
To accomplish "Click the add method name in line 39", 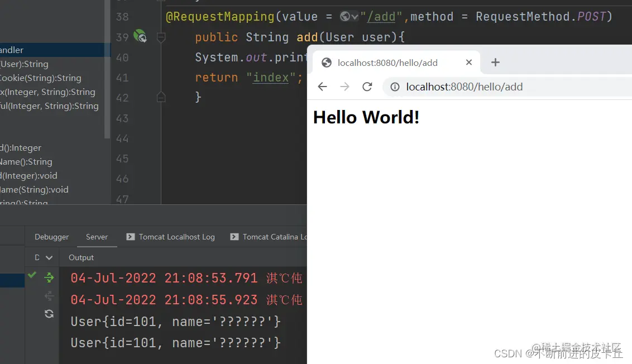I will coord(307,37).
